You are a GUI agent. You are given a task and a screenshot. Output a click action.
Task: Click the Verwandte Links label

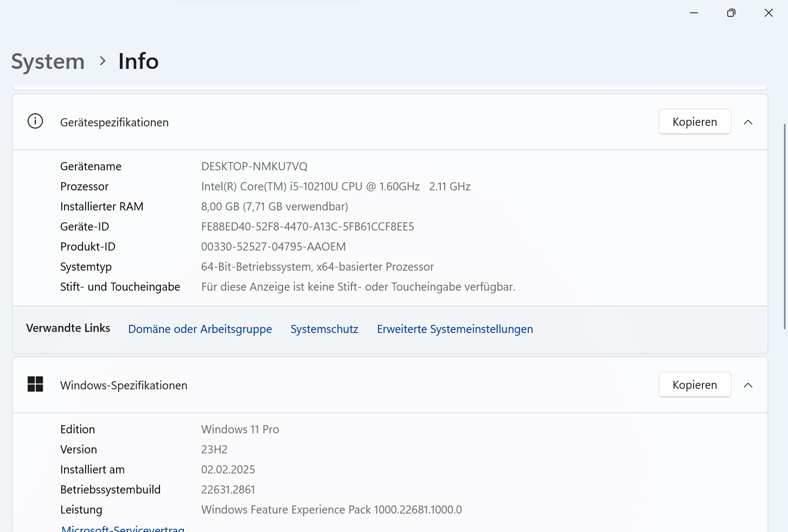point(68,328)
